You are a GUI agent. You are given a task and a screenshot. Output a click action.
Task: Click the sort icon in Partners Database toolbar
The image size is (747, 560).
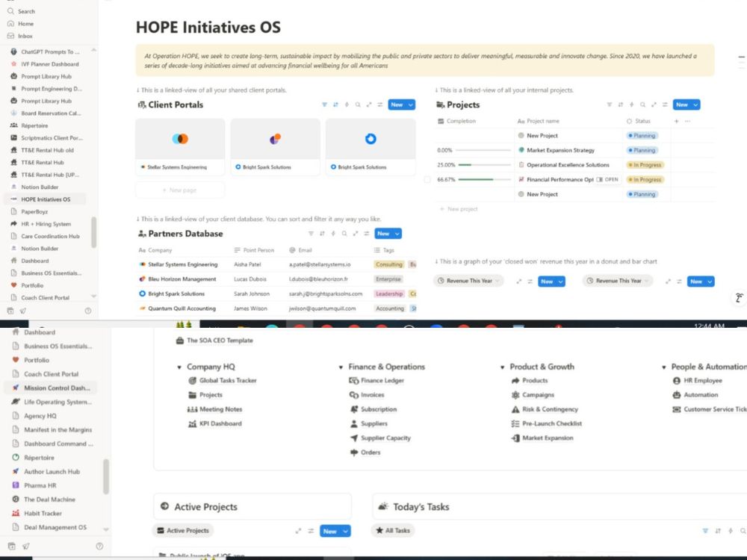(x=322, y=233)
